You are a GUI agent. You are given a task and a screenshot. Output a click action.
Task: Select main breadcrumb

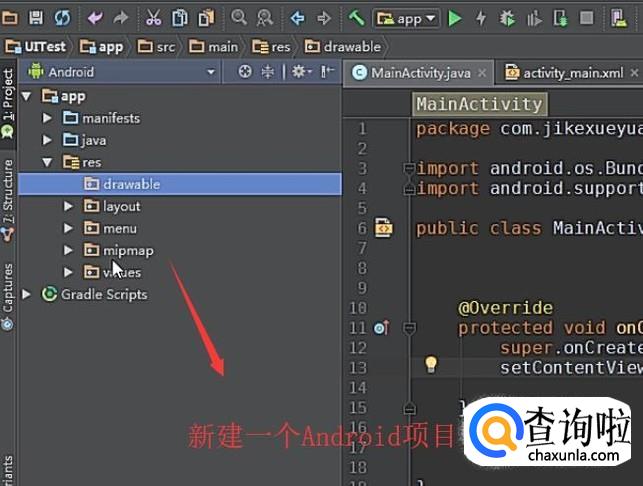[214, 47]
